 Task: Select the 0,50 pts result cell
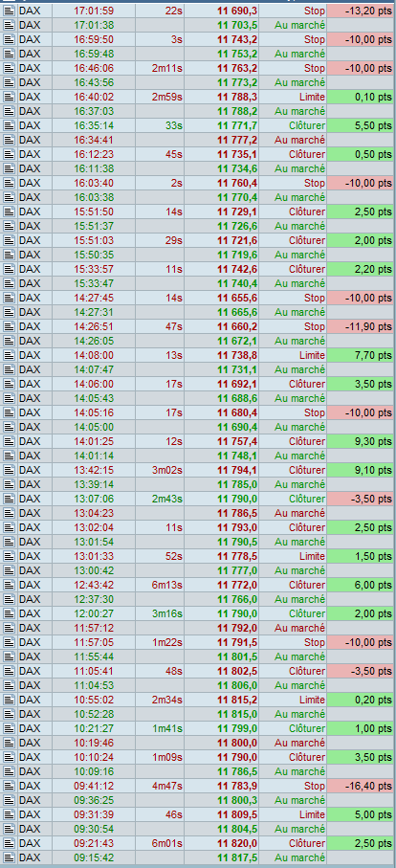[360, 154]
